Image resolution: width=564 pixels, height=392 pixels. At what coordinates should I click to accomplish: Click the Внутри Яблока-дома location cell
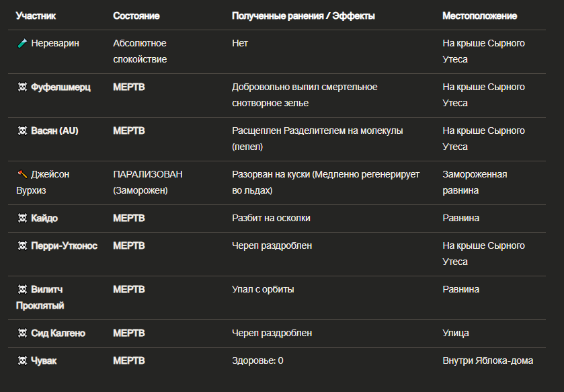tap(488, 360)
